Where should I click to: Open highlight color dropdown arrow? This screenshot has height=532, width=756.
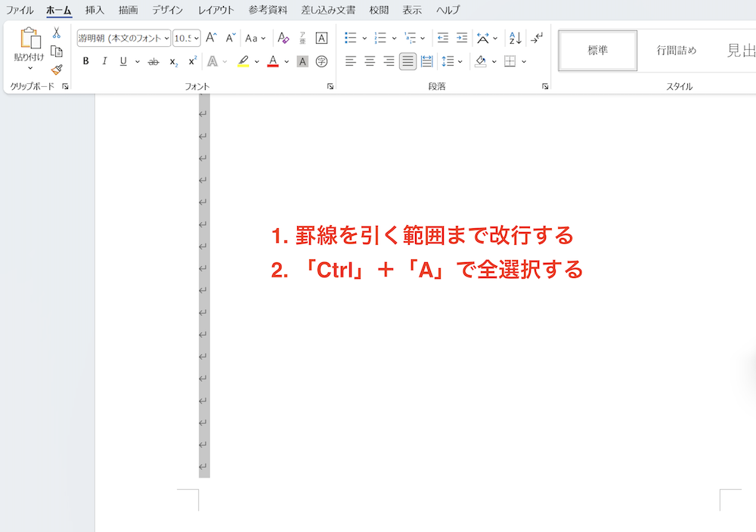[x=257, y=62]
